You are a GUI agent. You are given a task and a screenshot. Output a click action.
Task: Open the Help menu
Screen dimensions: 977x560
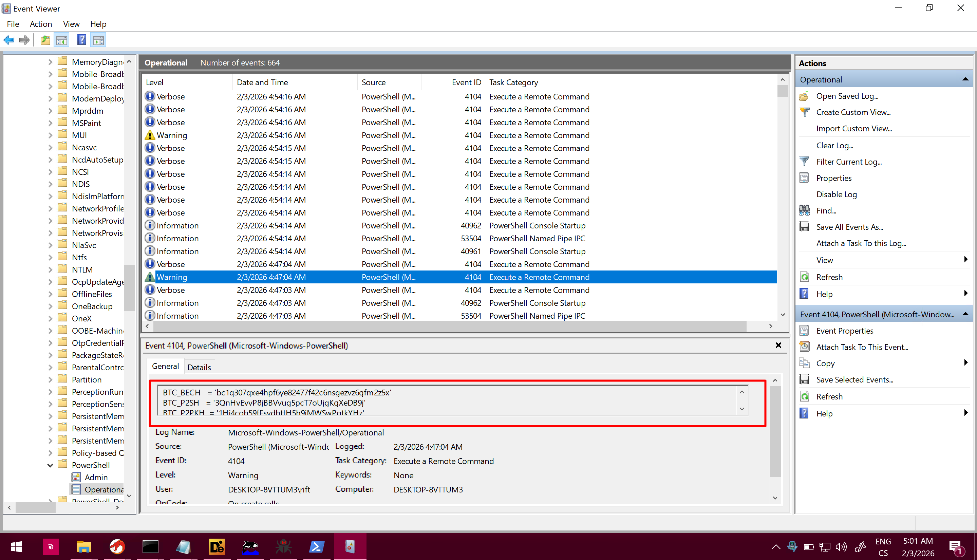(98, 24)
